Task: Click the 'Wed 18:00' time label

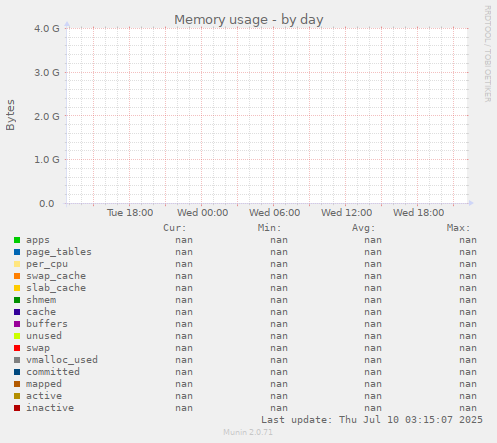Action: pyautogui.click(x=418, y=213)
